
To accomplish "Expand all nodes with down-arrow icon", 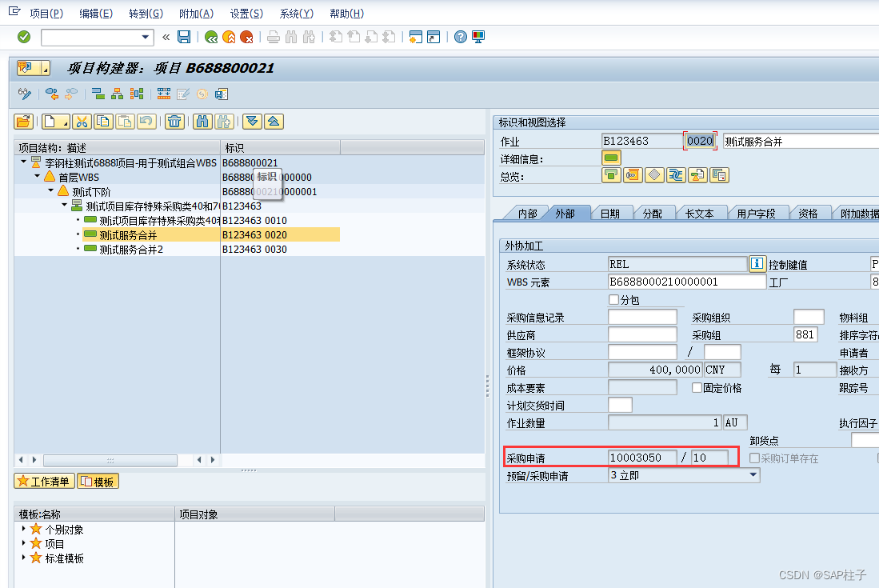I will 252,122.
